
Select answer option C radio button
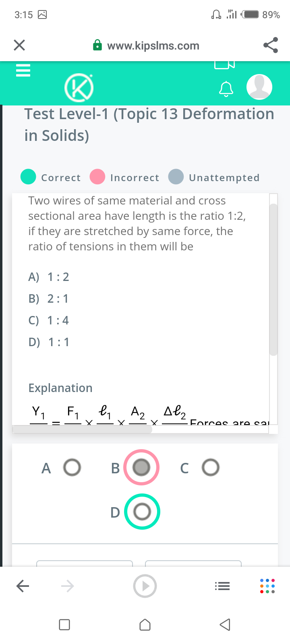pos(211,468)
